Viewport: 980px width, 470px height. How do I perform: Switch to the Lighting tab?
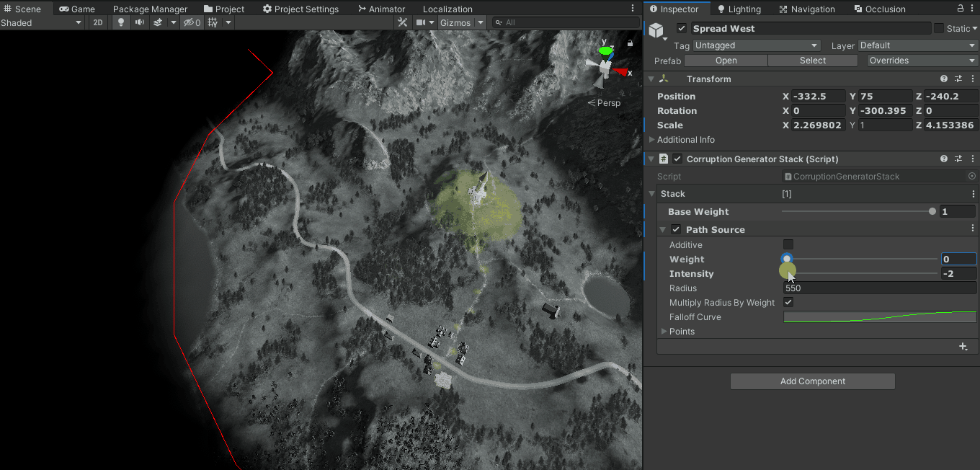click(x=739, y=9)
